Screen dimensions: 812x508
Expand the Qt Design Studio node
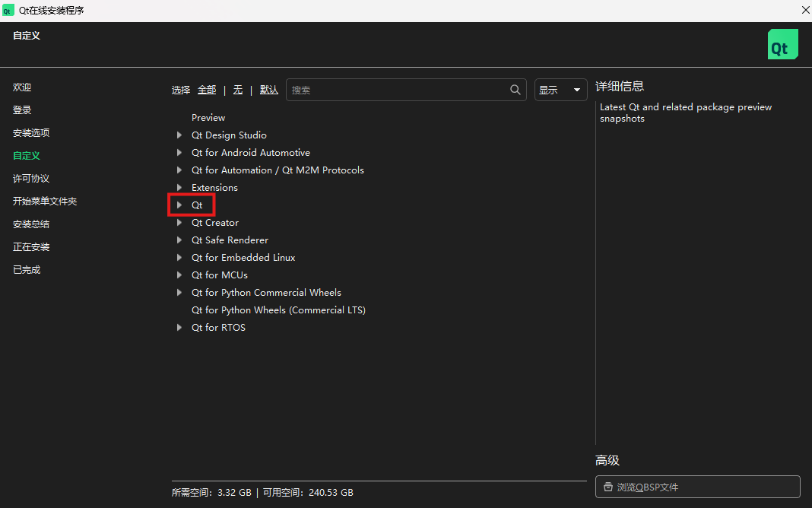pos(179,135)
